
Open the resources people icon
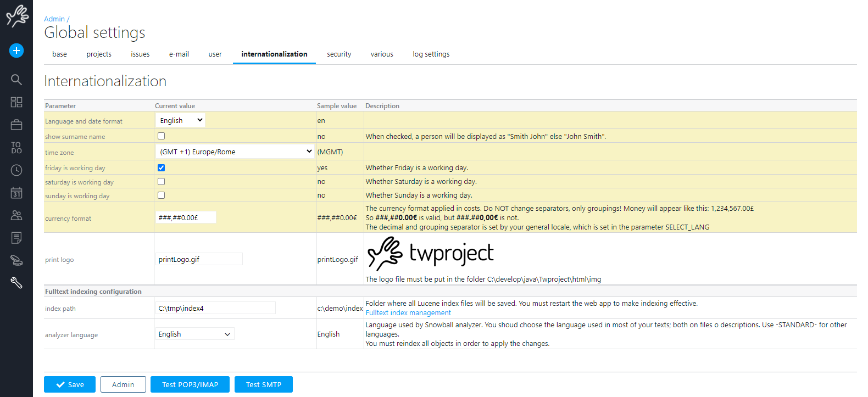[x=16, y=215]
